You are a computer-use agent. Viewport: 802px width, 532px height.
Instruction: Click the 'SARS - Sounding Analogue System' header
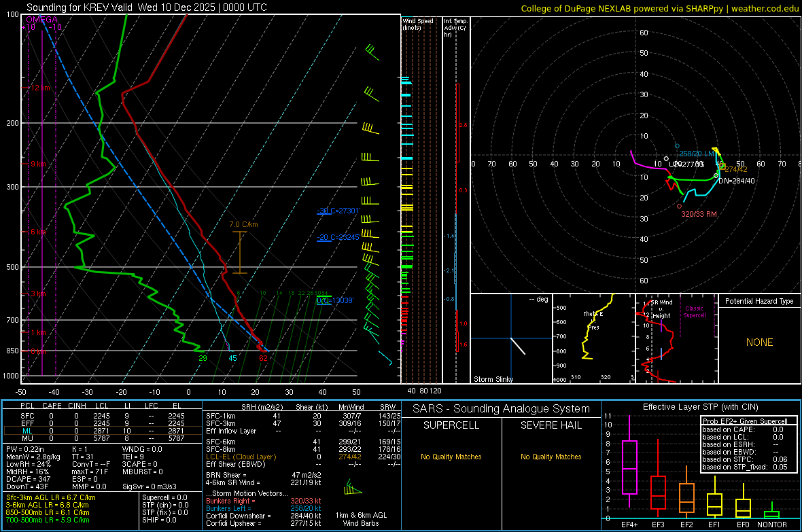(501, 409)
